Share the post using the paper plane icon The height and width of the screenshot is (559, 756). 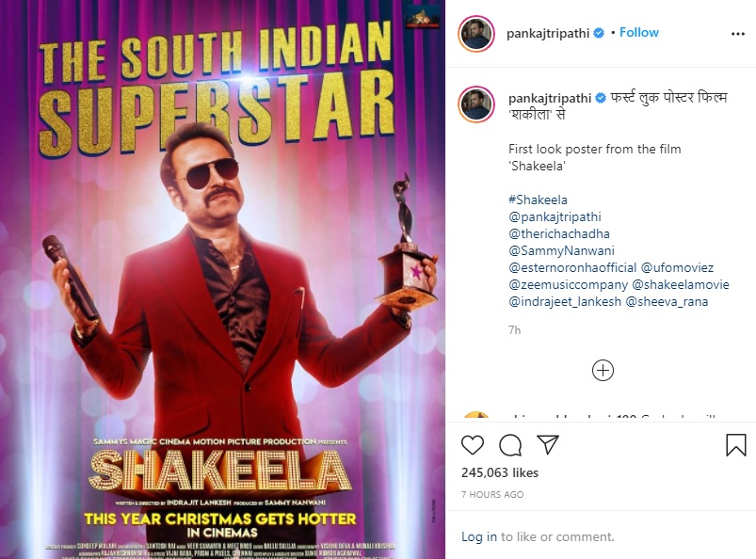click(x=548, y=444)
